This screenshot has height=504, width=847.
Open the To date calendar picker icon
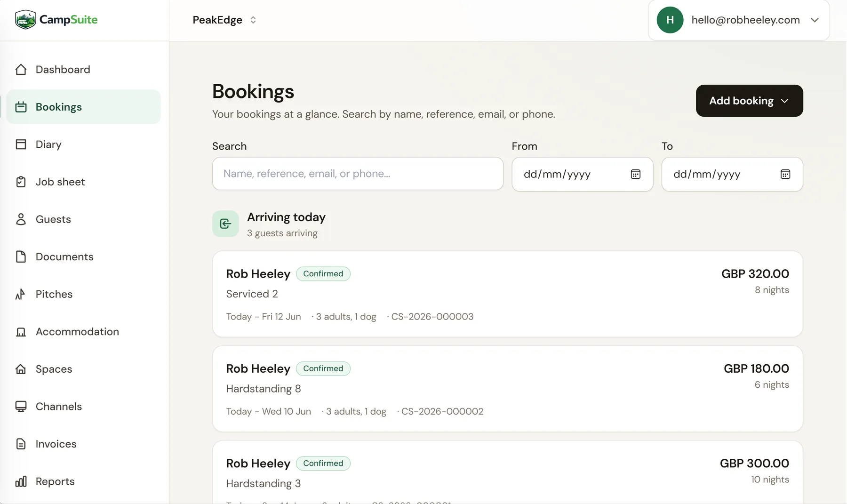(785, 174)
